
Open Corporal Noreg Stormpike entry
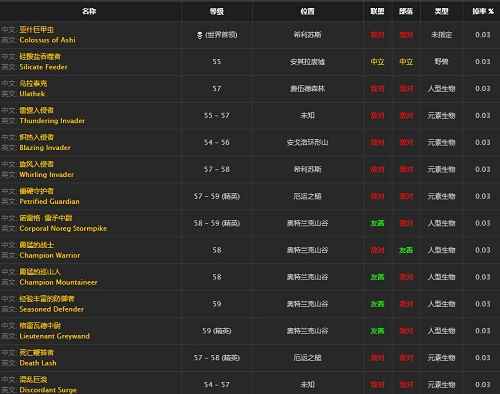pyautogui.click(x=63, y=228)
